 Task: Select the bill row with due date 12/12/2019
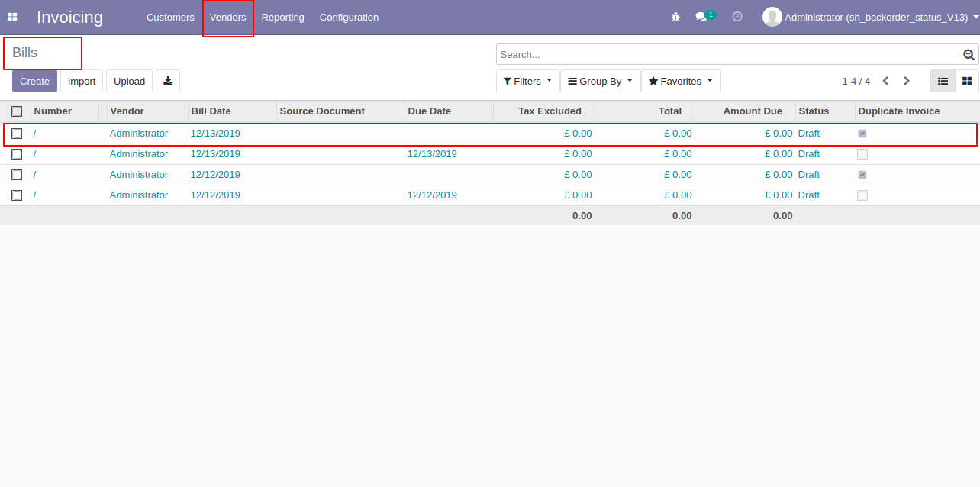click(x=17, y=195)
